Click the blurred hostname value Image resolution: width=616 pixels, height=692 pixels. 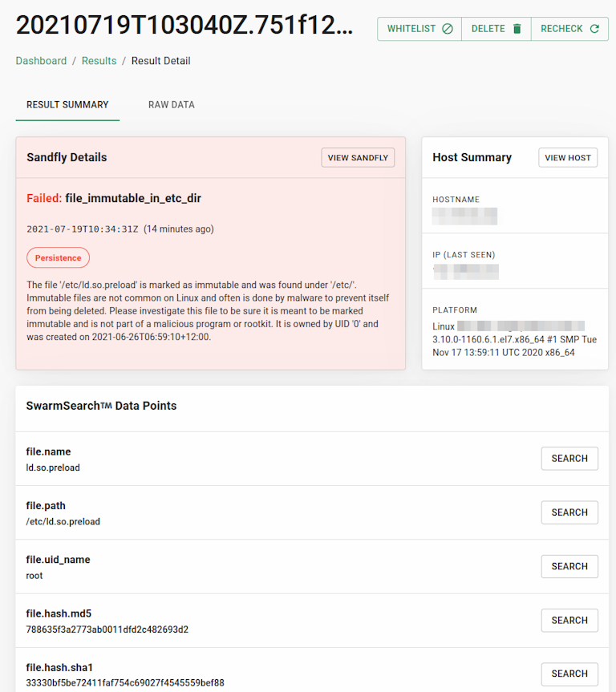464,217
